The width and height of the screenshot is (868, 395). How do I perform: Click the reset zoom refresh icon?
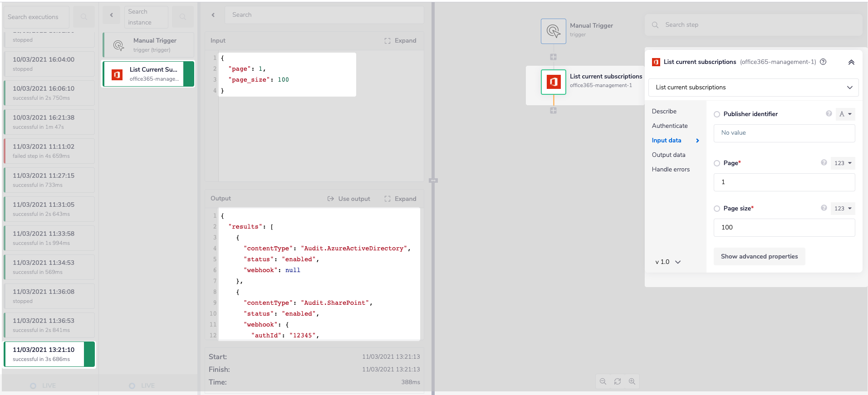coord(618,381)
